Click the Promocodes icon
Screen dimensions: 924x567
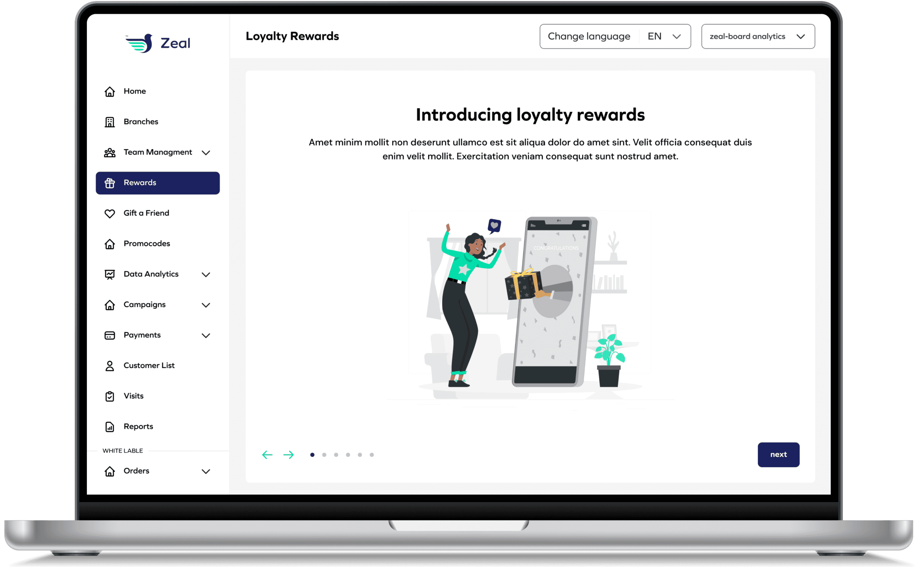tap(110, 243)
